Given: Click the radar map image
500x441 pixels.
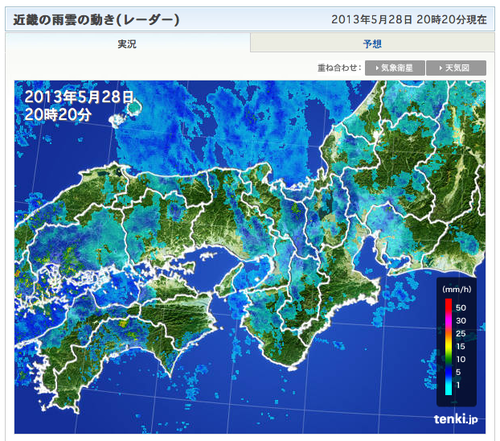Looking at the screenshot, I should click(x=250, y=257).
